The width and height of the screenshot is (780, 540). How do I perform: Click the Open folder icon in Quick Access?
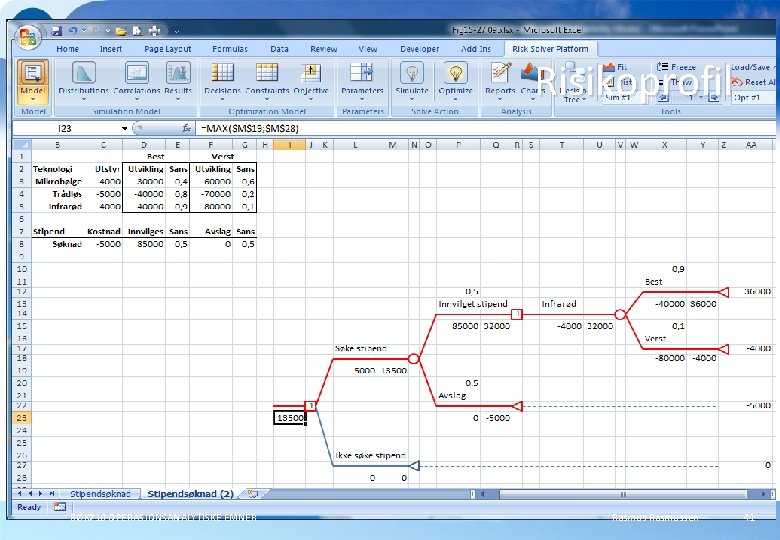[x=121, y=31]
